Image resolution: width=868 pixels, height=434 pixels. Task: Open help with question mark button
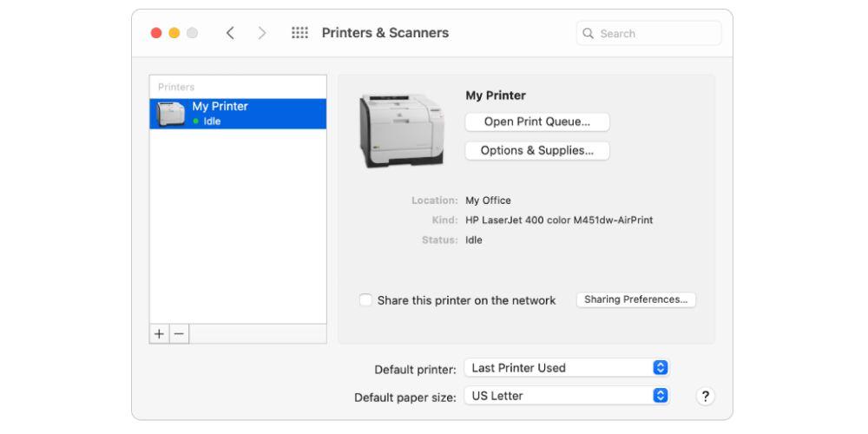point(705,397)
